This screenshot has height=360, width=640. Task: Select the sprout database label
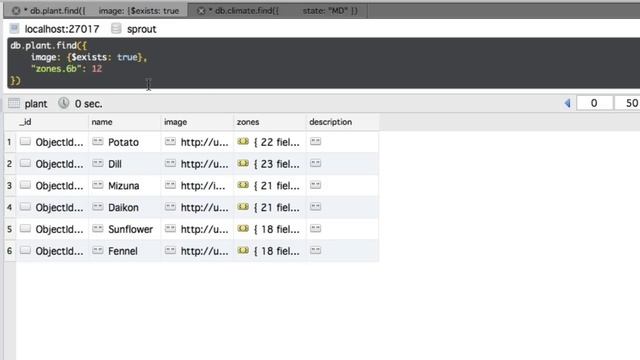(141, 29)
